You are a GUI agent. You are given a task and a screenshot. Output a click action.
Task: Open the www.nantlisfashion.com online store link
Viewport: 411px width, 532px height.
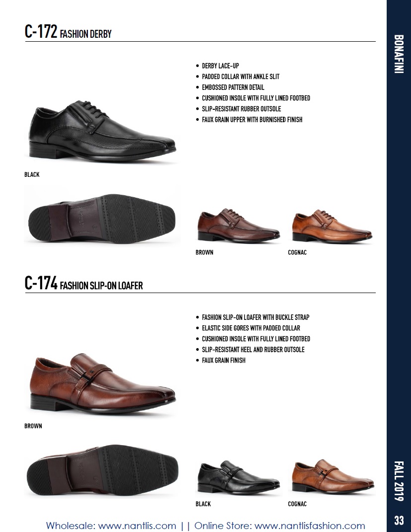coord(310,526)
